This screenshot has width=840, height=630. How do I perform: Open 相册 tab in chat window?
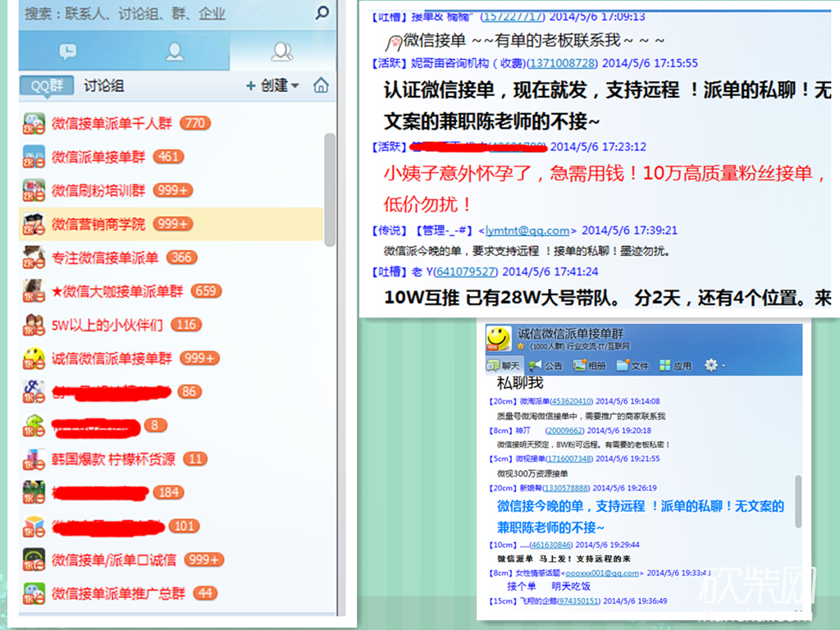[590, 366]
